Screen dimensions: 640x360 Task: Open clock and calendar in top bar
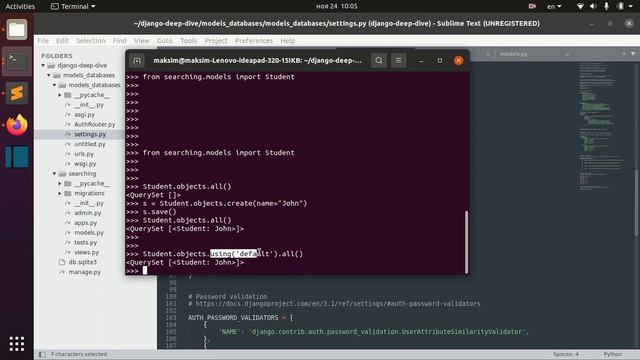pos(337,6)
